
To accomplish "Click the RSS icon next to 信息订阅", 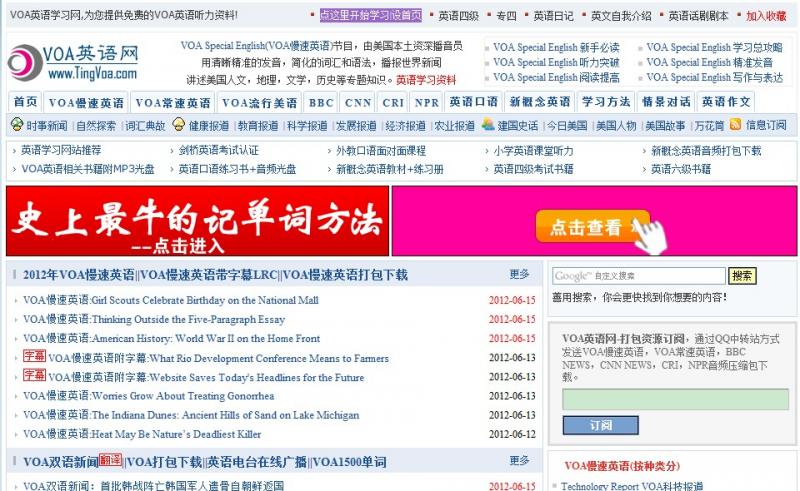I will click(x=735, y=125).
